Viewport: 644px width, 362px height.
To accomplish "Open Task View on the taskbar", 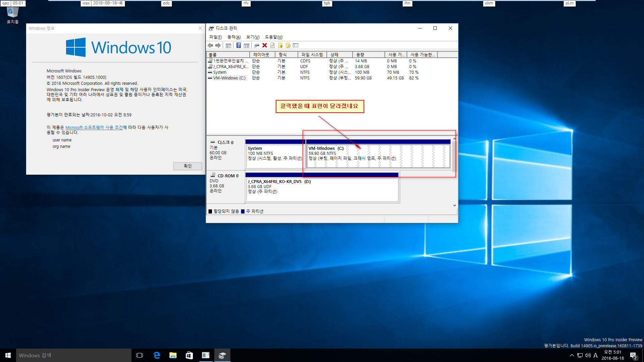I will (x=140, y=355).
